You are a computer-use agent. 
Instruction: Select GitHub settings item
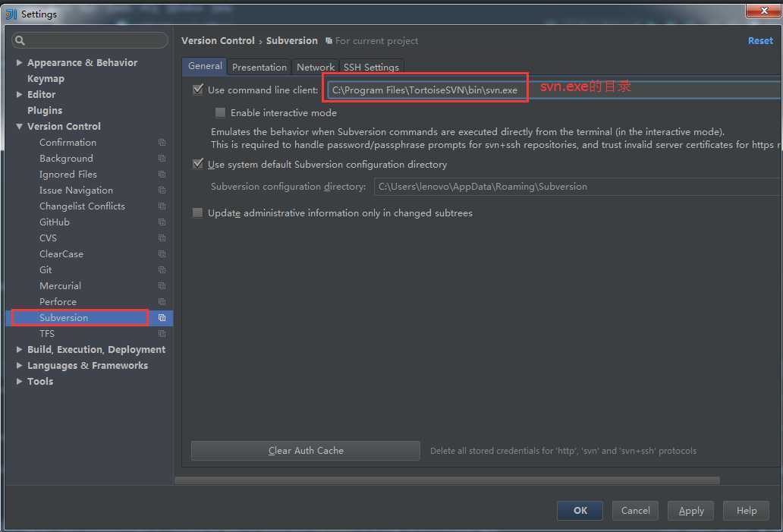pos(55,222)
